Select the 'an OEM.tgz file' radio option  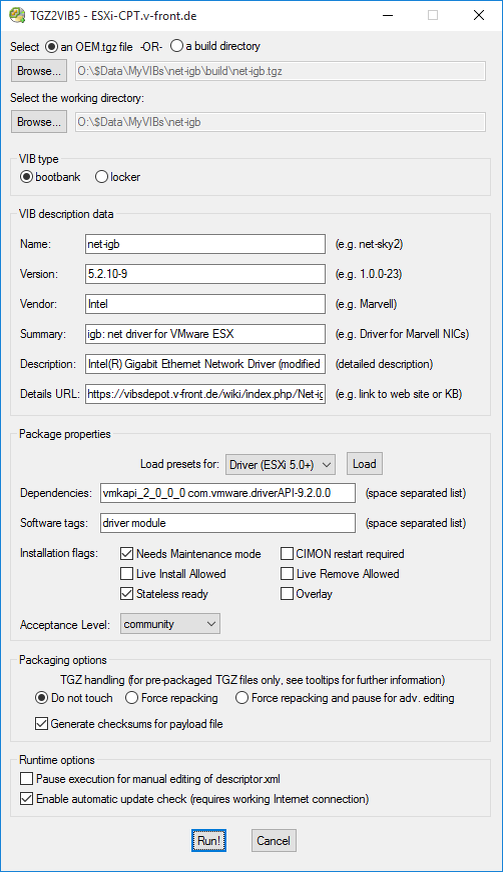tap(88, 46)
